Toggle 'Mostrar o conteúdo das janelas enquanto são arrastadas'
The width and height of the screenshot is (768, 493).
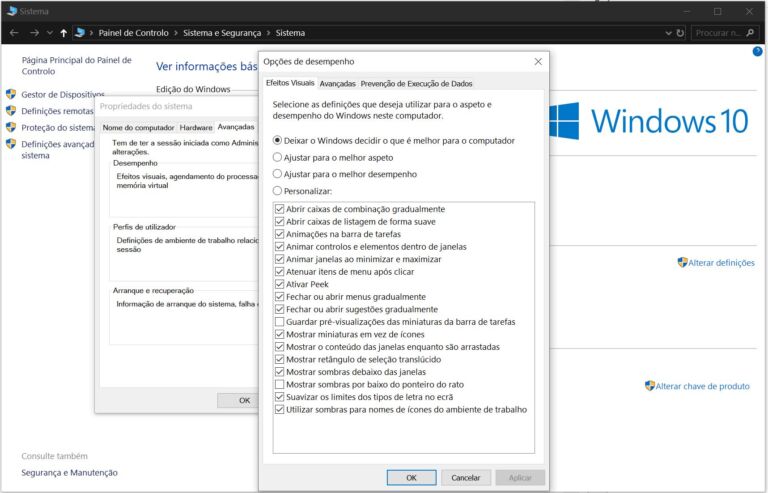[279, 347]
